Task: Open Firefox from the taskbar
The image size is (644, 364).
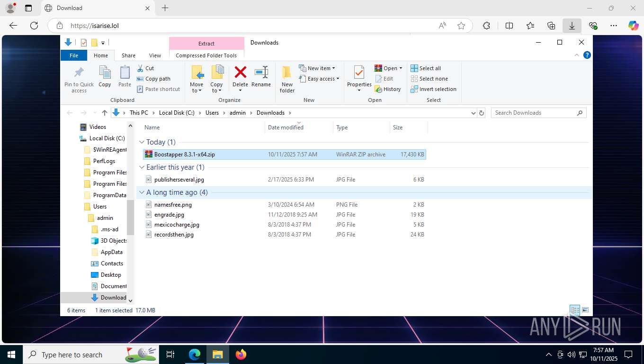Action: point(241,354)
